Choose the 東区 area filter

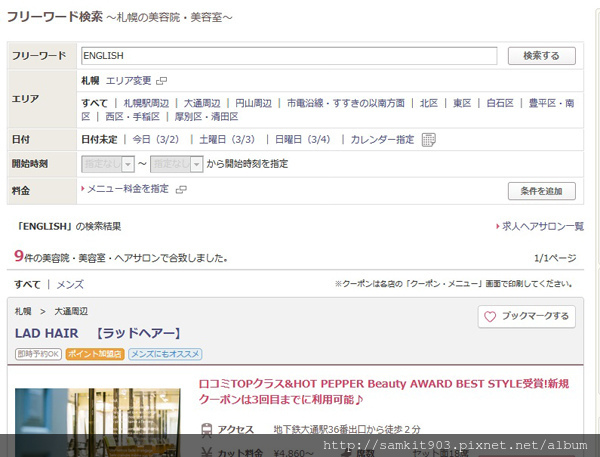tap(462, 103)
